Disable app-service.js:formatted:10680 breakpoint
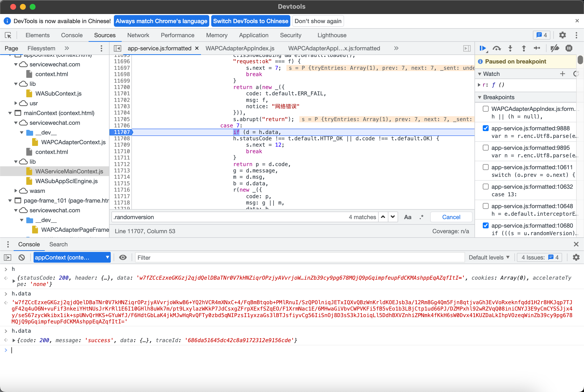Screen dimensions: 584x392 (485, 225)
